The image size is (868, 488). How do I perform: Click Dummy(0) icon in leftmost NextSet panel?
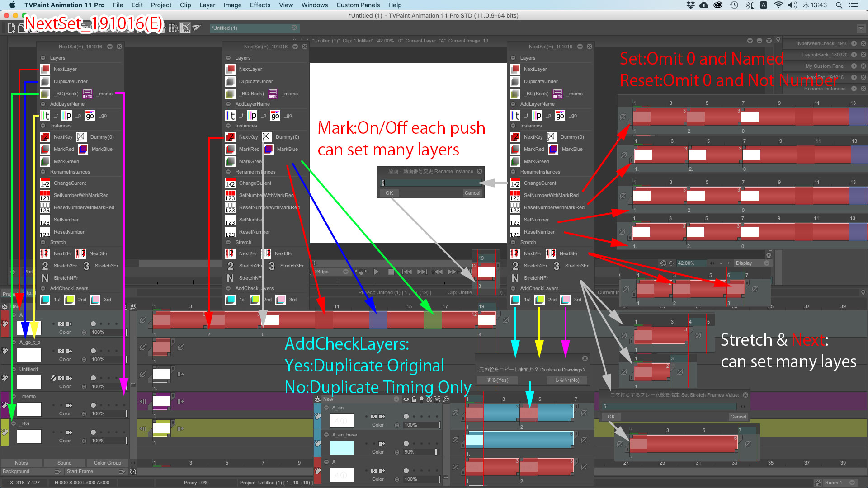(81, 137)
